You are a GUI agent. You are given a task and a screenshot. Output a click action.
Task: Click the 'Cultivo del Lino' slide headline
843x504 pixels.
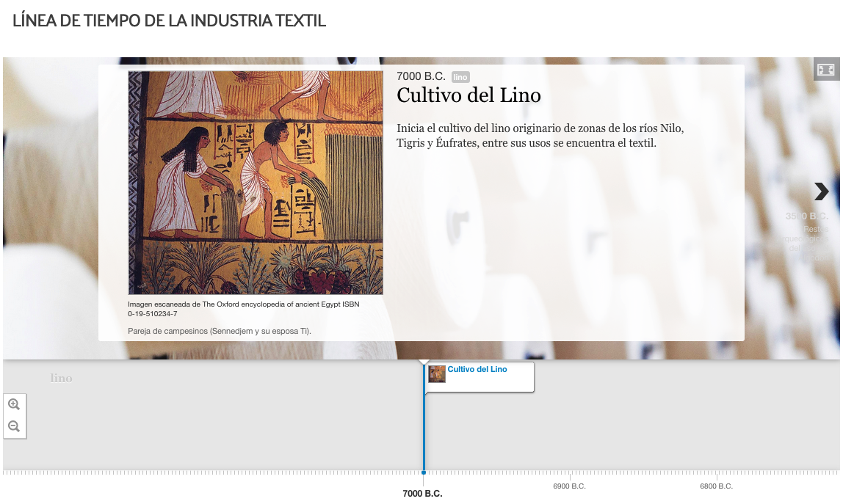pyautogui.click(x=468, y=95)
